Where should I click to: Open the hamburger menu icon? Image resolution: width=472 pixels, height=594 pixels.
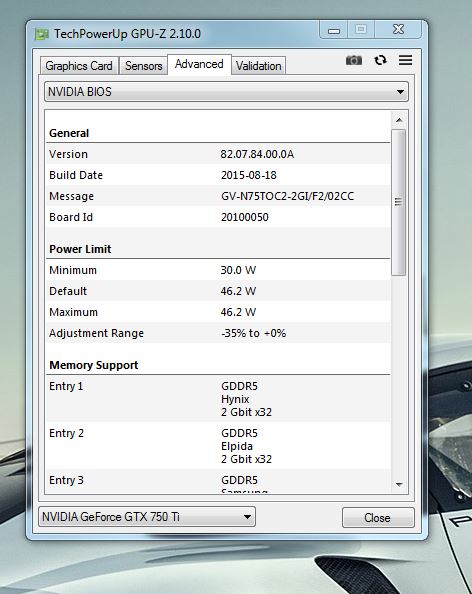(x=405, y=60)
